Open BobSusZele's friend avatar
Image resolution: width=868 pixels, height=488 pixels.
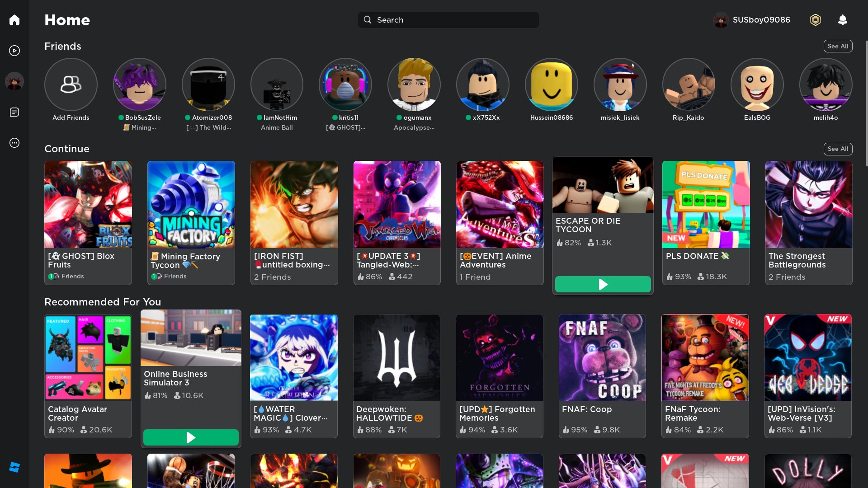pos(140,84)
